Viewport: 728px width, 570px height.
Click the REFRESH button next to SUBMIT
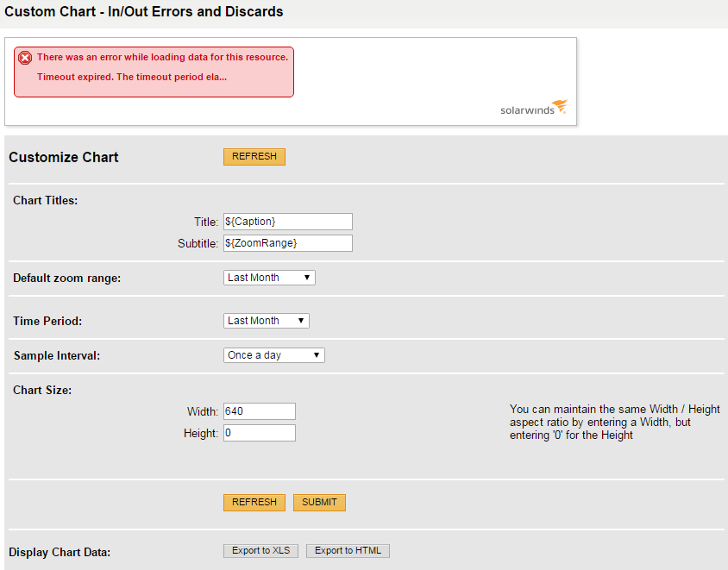254,503
